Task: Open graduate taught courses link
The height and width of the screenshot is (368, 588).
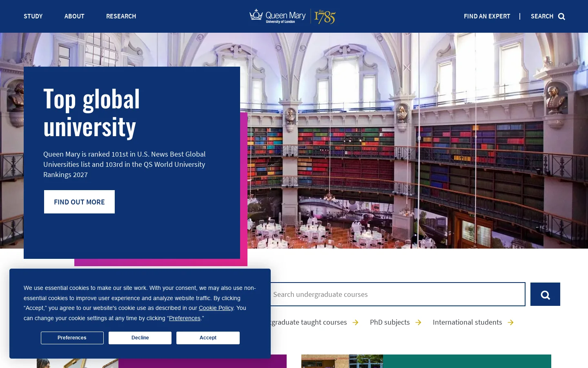Action: point(309,323)
